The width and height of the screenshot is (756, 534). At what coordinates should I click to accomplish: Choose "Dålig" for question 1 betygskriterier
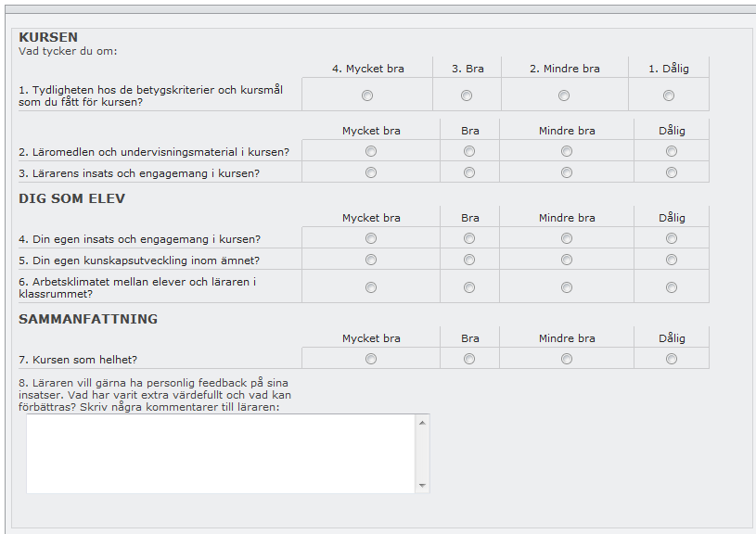click(x=669, y=95)
